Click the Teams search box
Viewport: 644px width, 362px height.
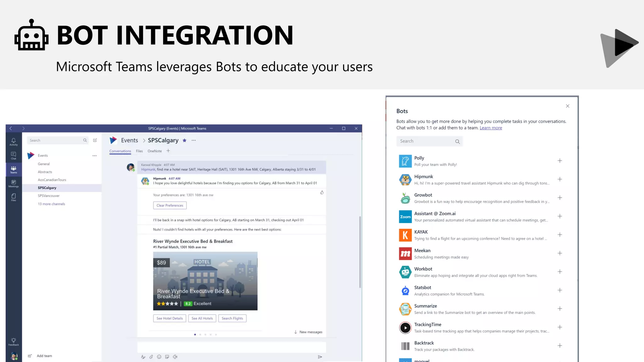pos(58,140)
